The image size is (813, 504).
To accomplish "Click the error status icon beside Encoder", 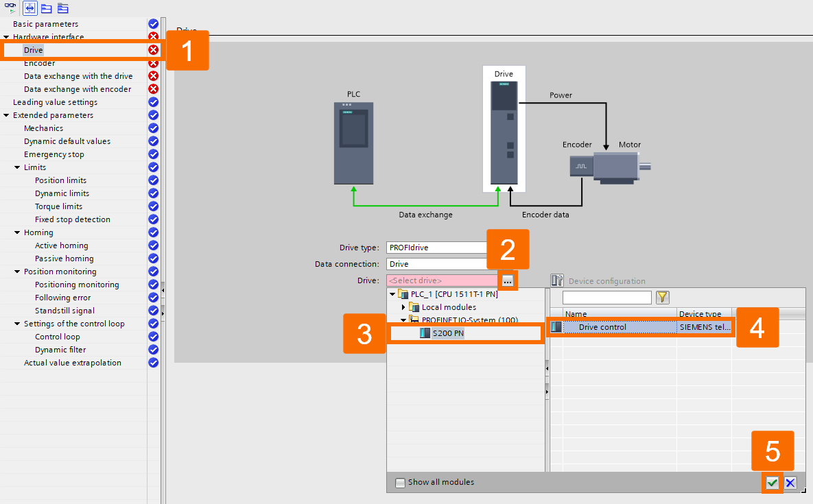I will [152, 63].
